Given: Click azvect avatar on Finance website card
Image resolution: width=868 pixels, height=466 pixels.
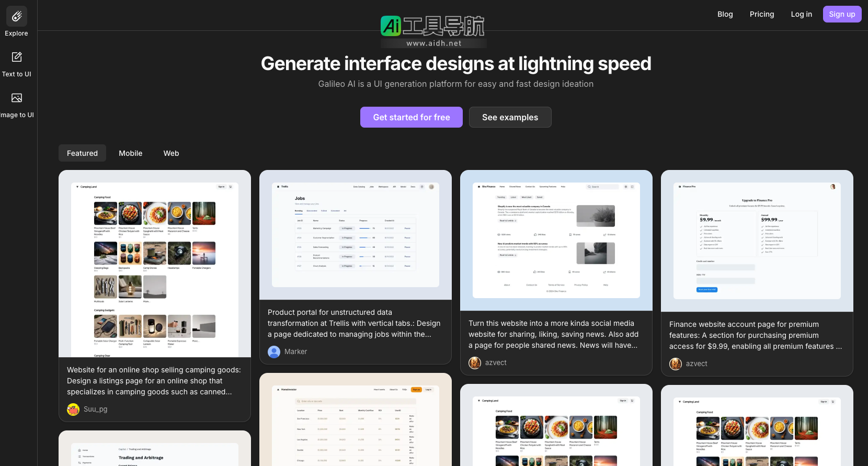Looking at the screenshot, I should 676,364.
